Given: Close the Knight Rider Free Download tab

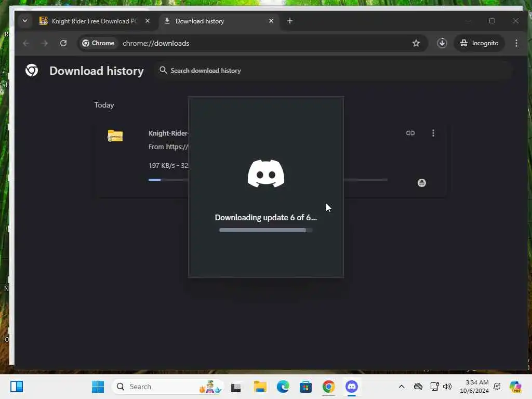Looking at the screenshot, I should 147,21.
